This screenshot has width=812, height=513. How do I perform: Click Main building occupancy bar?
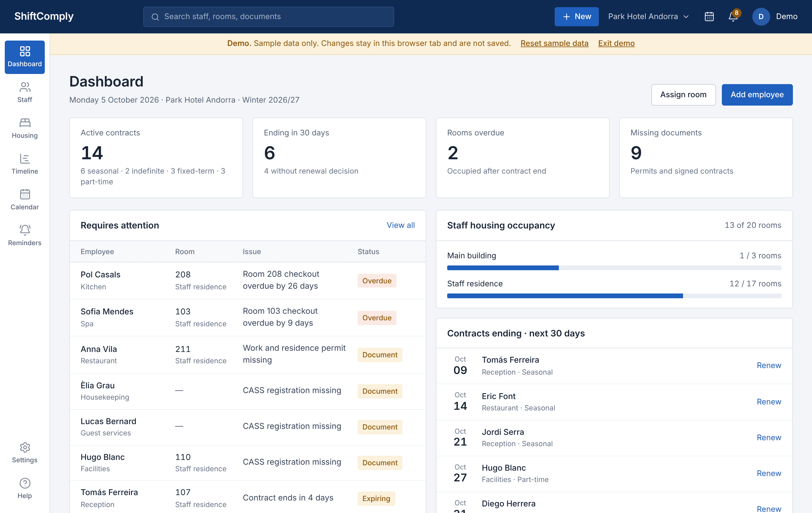tap(614, 268)
